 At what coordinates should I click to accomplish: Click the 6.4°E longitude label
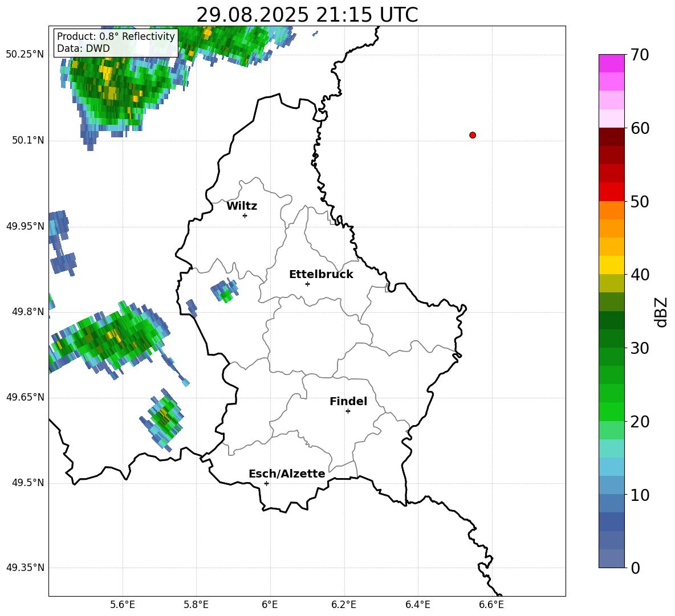[x=417, y=605]
